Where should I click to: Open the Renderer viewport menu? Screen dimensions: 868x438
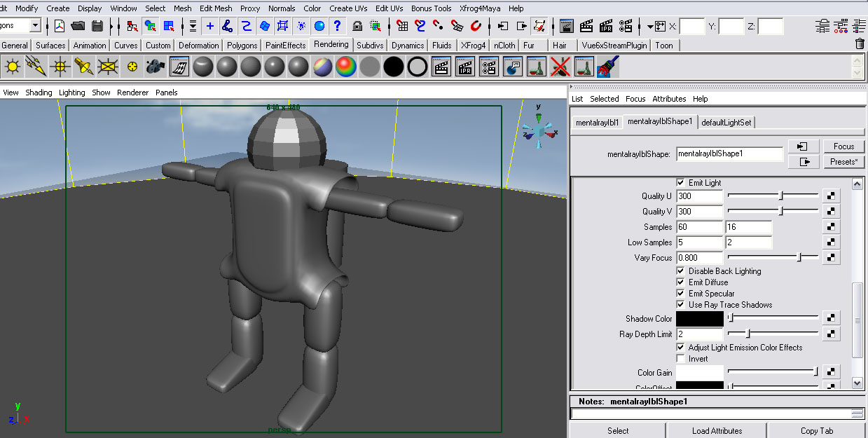point(132,93)
